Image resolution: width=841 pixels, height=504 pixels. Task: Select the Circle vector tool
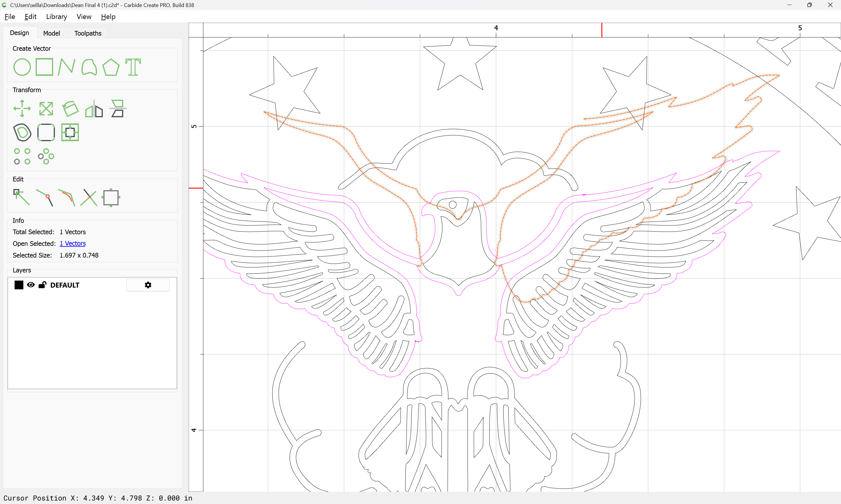(22, 67)
